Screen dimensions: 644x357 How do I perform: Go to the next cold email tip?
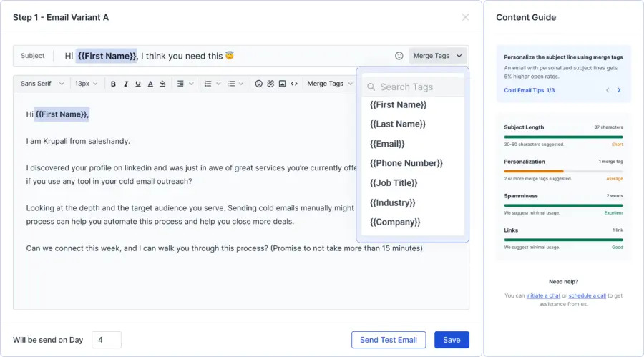(619, 90)
